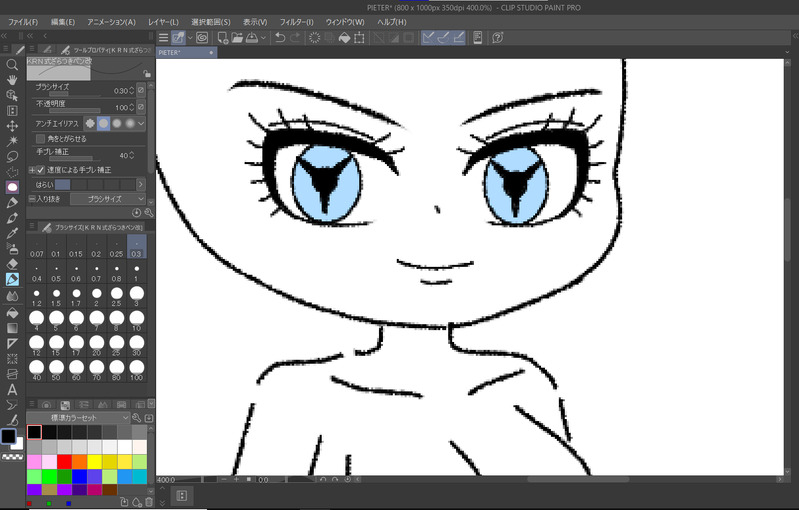Open the 編集(E) menu
Image resolution: width=799 pixels, height=510 pixels.
coord(63,22)
